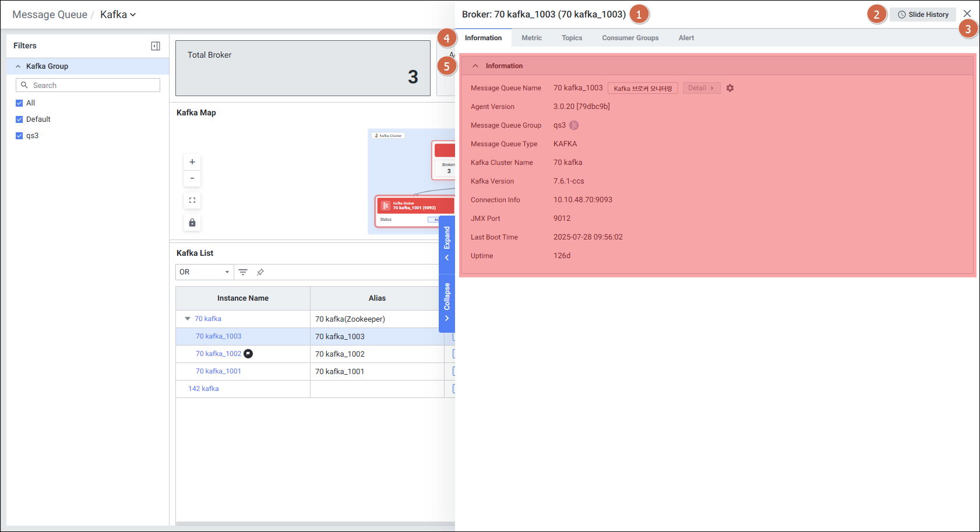Collapse the Information section header
The width and height of the screenshot is (980, 532).
[x=475, y=66]
